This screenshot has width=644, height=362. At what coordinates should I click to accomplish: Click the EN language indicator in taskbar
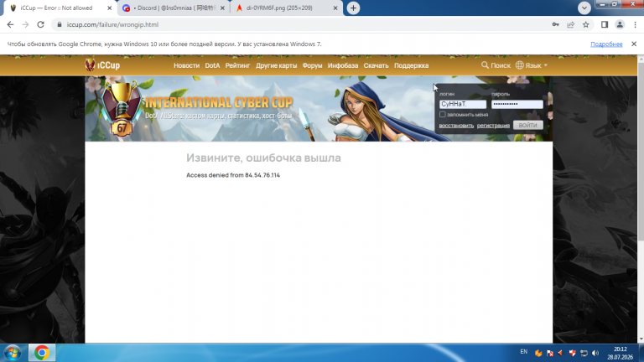click(x=523, y=352)
